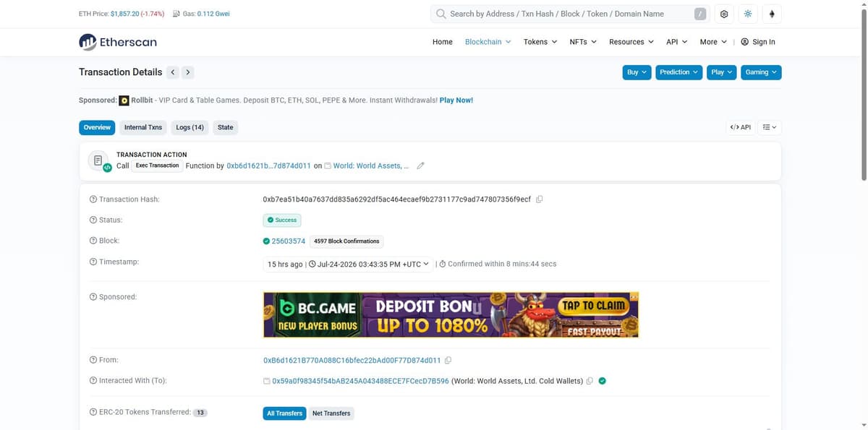This screenshot has width=868, height=430.
Task: Copy the Interacted With address
Action: coord(590,381)
